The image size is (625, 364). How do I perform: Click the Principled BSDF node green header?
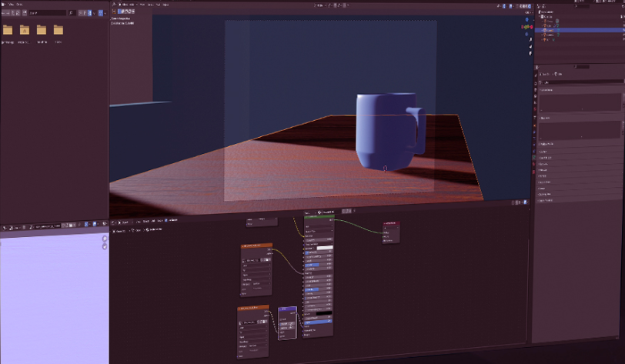coord(319,216)
